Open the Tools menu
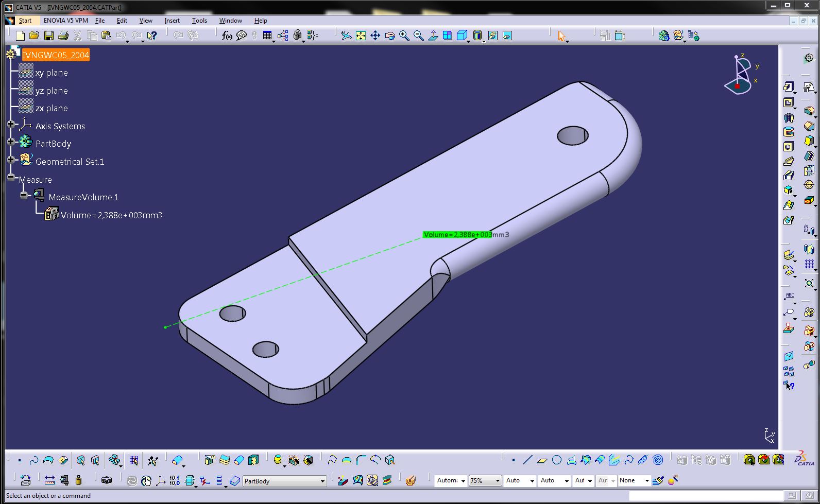Screen dimensions: 820x504 click(x=199, y=21)
